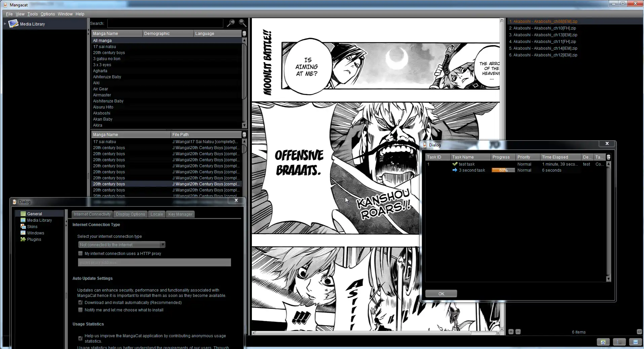This screenshot has width=644, height=349.
Task: Switch to the Locale tab
Action: (157, 214)
